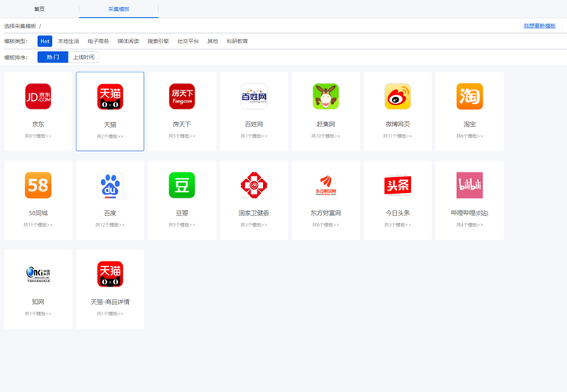Sort templates by 热门
The image size is (567, 392).
click(x=53, y=57)
